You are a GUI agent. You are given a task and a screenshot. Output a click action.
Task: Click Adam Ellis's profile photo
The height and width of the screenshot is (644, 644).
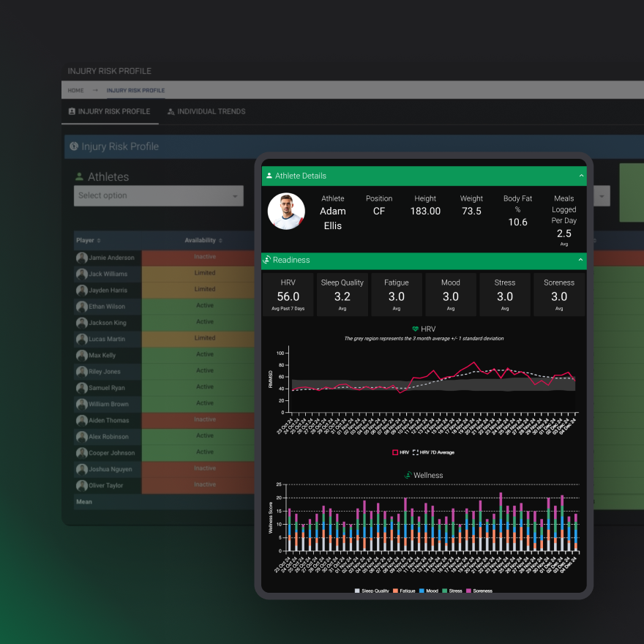pos(286,211)
